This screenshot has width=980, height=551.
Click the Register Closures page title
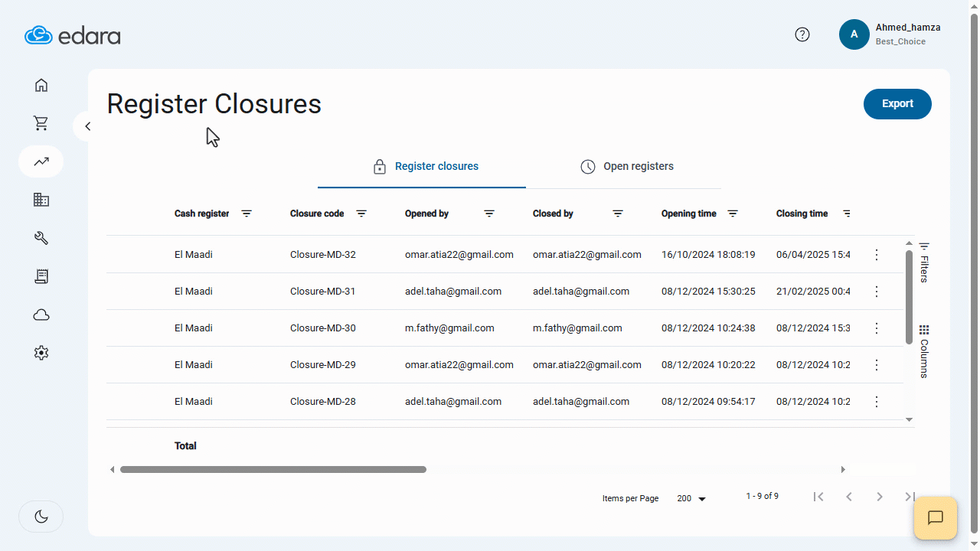[x=214, y=104]
